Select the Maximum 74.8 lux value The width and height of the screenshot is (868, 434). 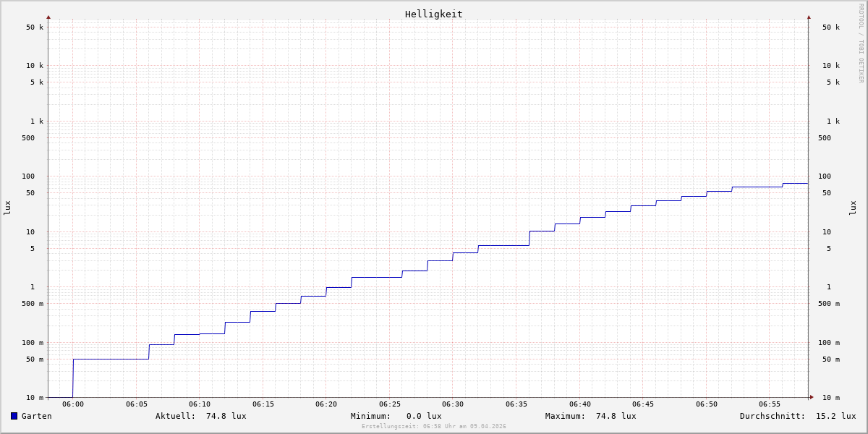pyautogui.click(x=590, y=416)
